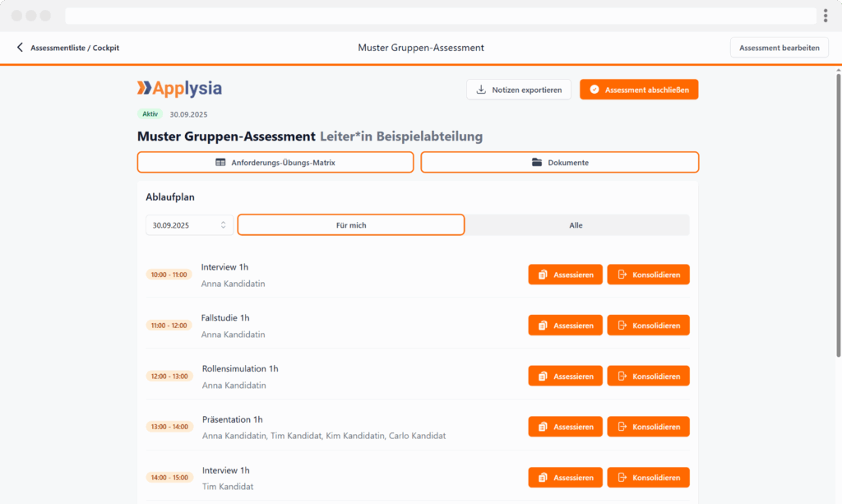The width and height of the screenshot is (842, 504).
Task: Click Konsolidieren for the Präsentation 1h
Action: point(648,427)
